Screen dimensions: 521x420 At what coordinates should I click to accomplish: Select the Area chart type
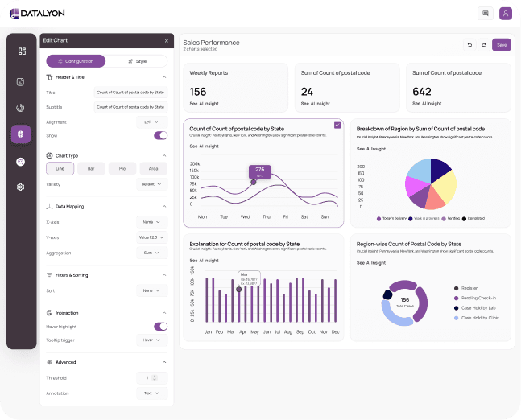[153, 168]
